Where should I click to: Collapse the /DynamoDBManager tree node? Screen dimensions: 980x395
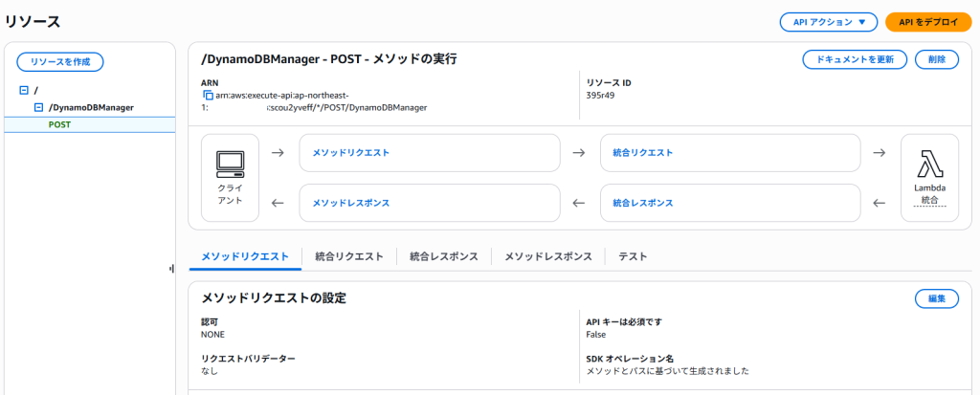click(38, 108)
